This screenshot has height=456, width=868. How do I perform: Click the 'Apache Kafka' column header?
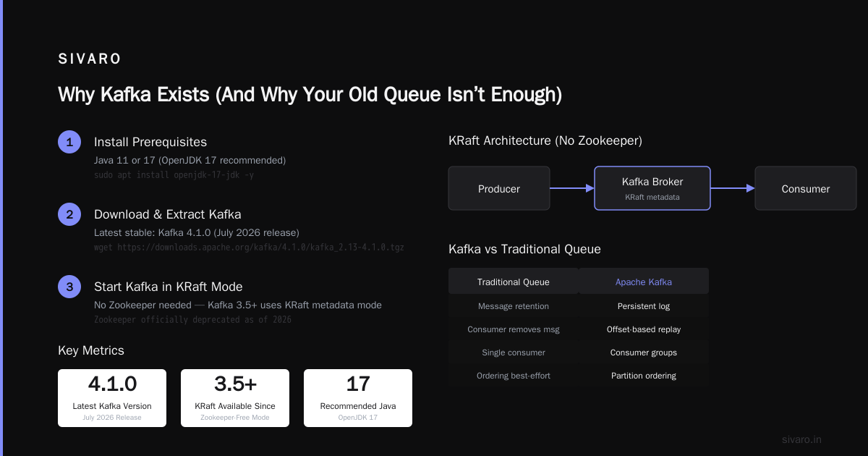coord(644,282)
